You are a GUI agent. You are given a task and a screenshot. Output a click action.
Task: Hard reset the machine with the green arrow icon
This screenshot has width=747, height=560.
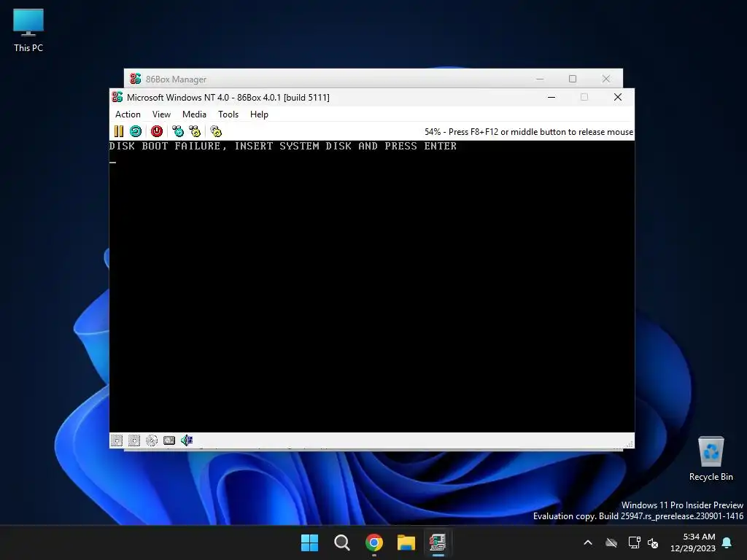pyautogui.click(x=136, y=131)
